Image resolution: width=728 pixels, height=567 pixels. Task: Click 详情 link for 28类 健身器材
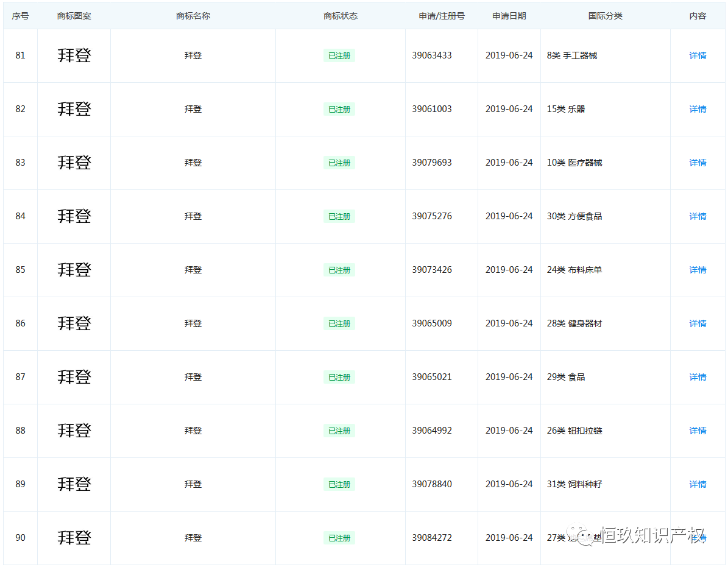coord(698,323)
